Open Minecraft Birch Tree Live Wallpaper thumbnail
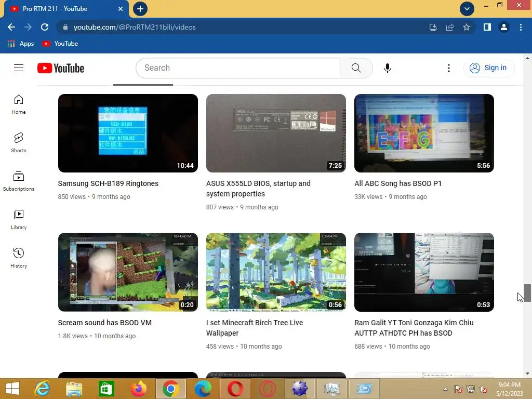 coord(276,272)
